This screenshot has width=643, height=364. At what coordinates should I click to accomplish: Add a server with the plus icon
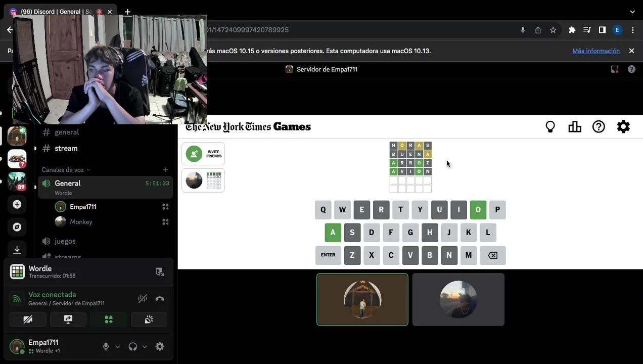[17, 205]
